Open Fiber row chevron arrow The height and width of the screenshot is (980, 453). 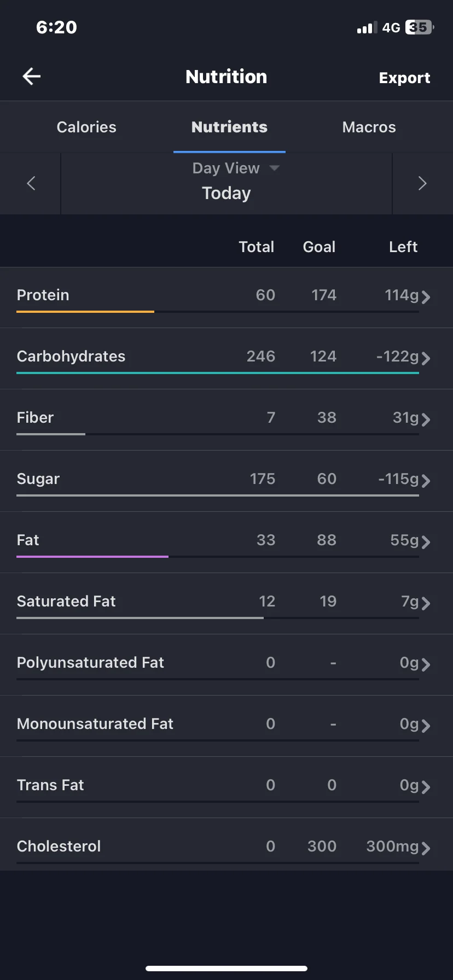tap(426, 419)
